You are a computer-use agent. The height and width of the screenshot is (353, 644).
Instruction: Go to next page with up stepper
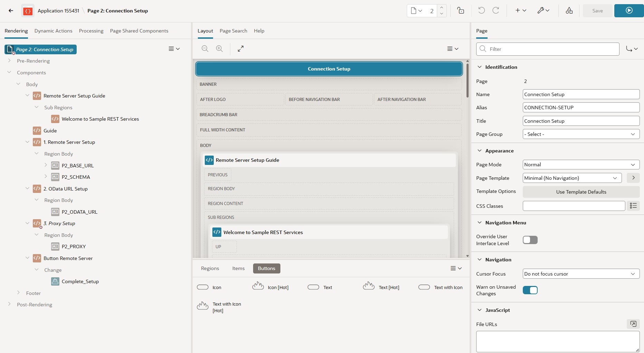pos(442,8)
